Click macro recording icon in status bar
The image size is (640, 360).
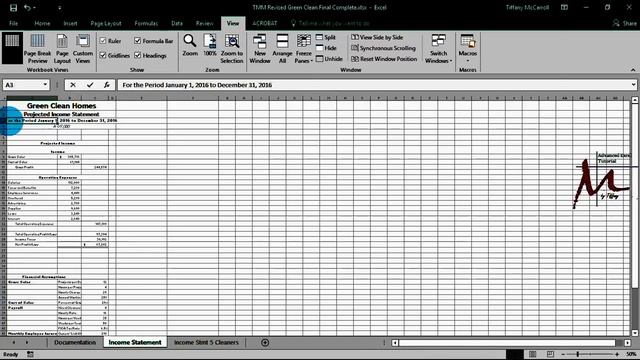pos(30,354)
